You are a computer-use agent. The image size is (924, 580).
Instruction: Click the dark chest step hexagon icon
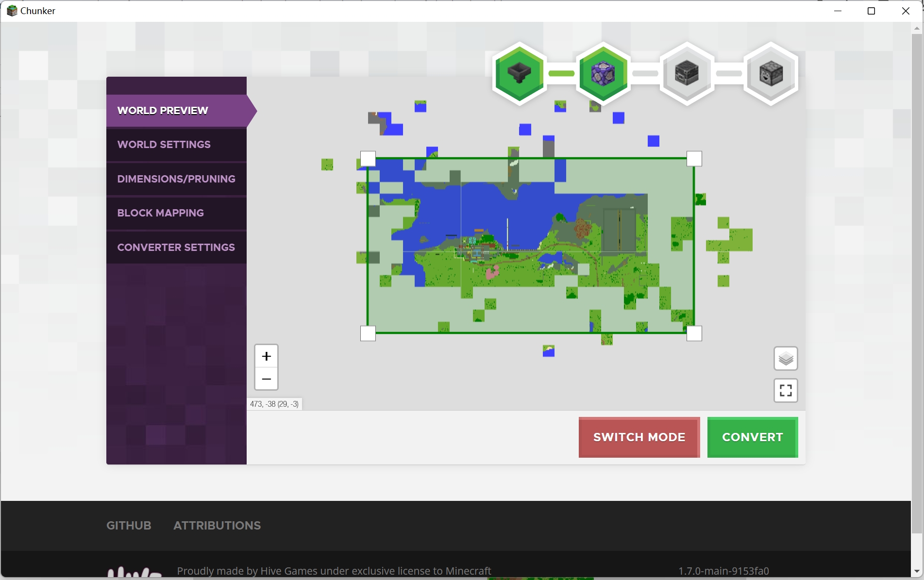[x=687, y=73]
